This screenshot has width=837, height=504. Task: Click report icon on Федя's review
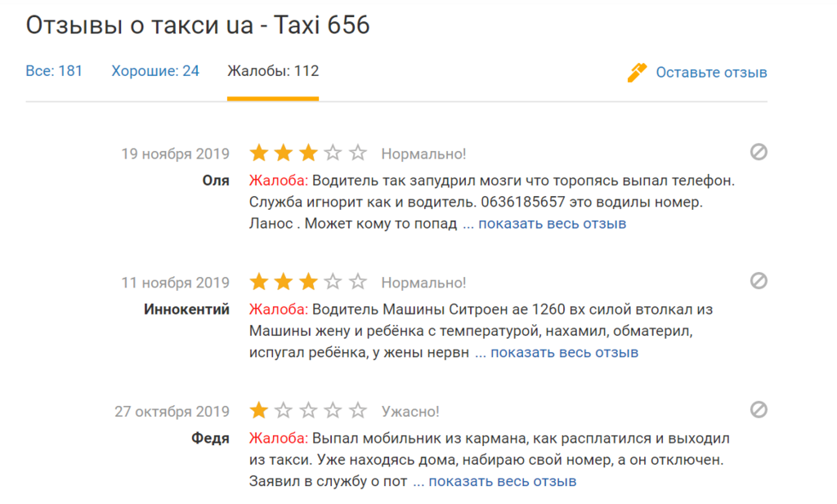tap(759, 409)
